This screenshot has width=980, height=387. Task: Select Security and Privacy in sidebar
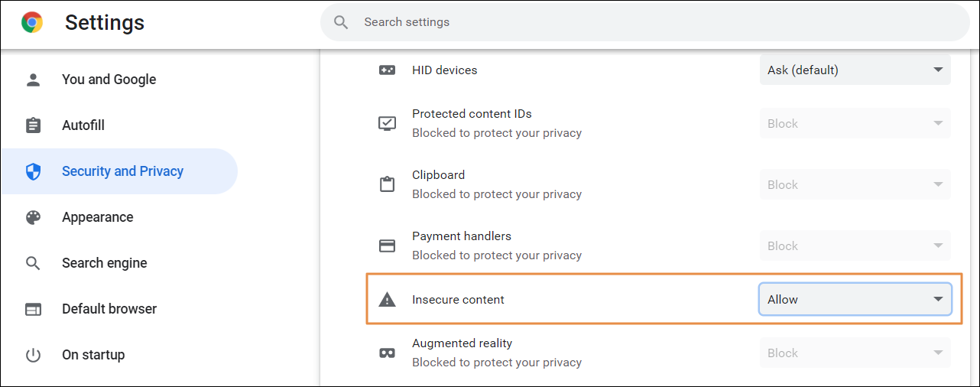(x=122, y=171)
